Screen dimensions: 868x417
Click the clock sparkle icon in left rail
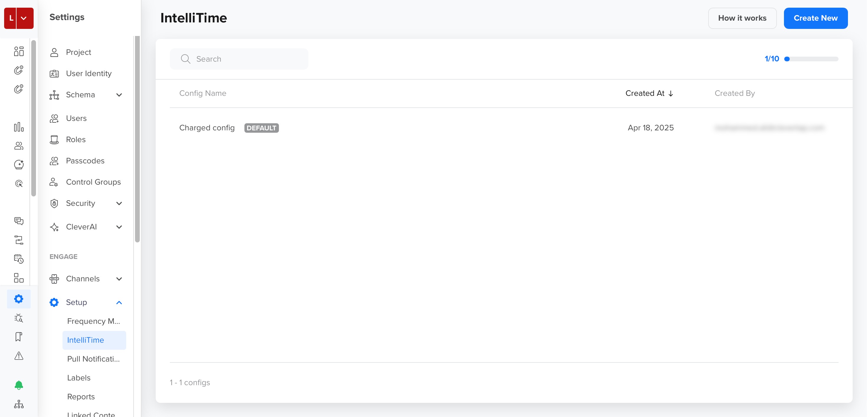(x=19, y=165)
